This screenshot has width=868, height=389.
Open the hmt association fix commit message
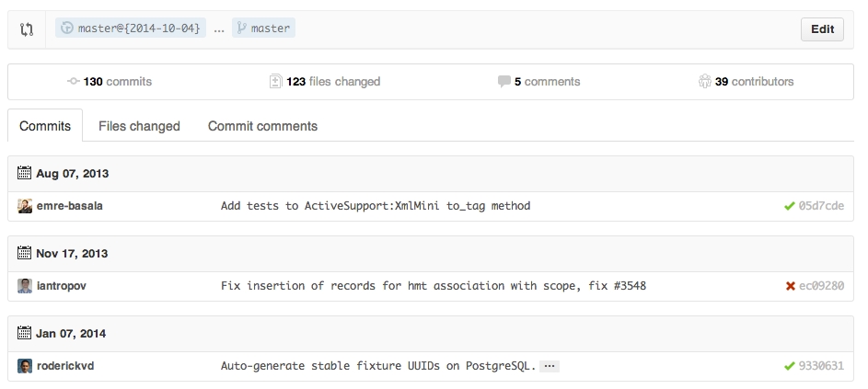(x=433, y=286)
